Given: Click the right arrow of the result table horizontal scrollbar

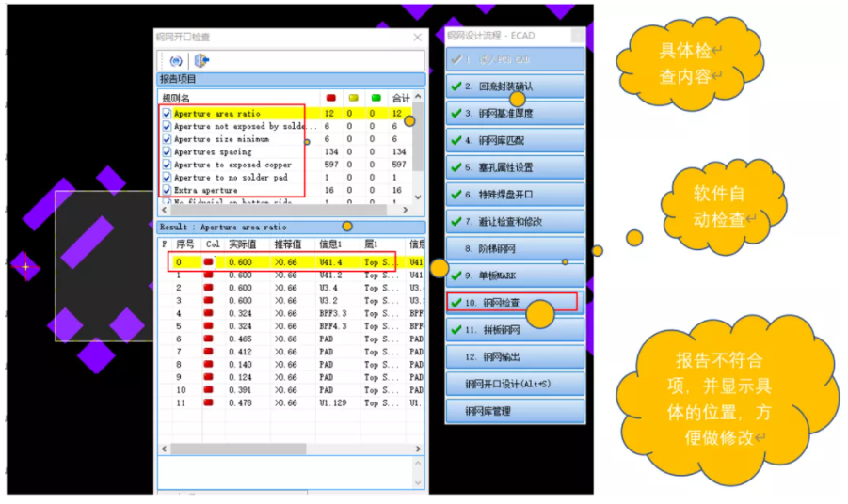Looking at the screenshot, I should pos(418,449).
